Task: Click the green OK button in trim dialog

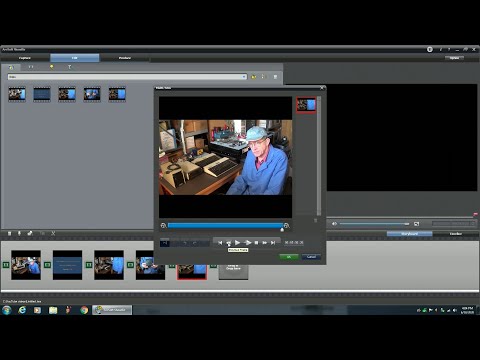Action: (x=289, y=257)
